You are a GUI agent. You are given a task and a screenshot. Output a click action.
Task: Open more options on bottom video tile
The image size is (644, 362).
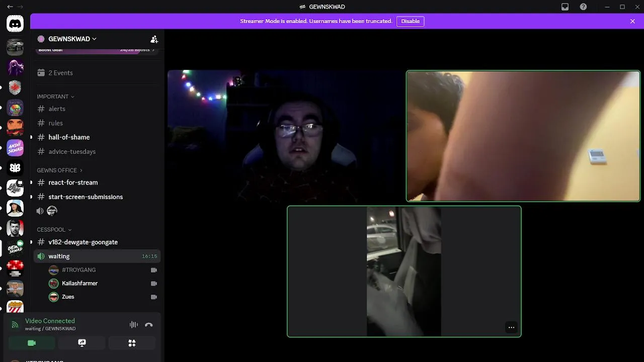coord(511,327)
